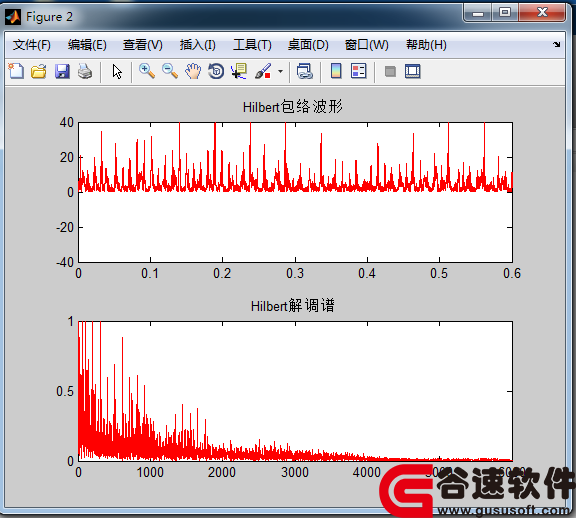The width and height of the screenshot is (576, 518).
Task: Close the Figure 2 window
Action: click(542, 13)
